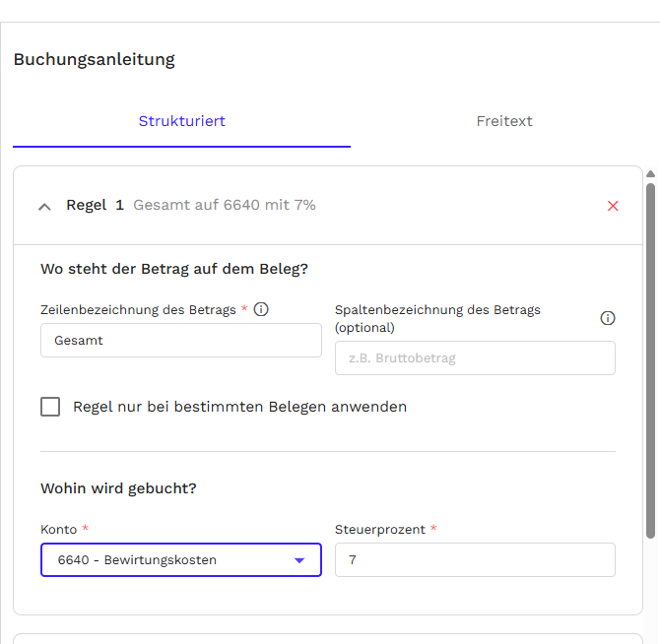Switch to the Freitext tab
Screen dimensions: 660x644
tap(504, 121)
